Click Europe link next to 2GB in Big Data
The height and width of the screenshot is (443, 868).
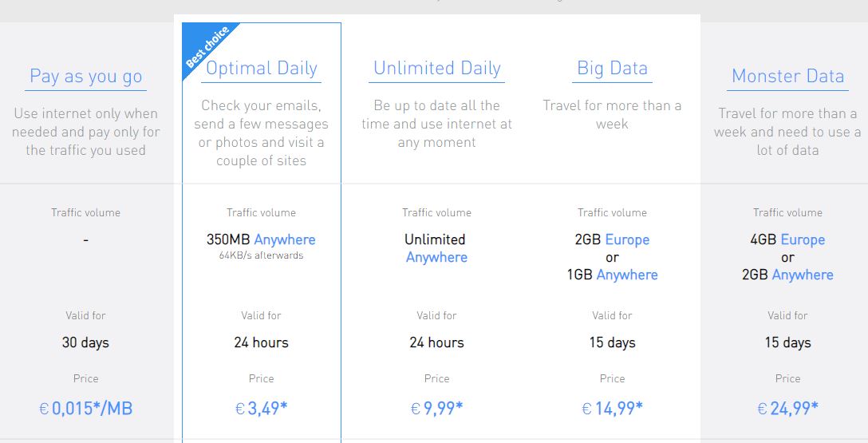[x=627, y=239]
